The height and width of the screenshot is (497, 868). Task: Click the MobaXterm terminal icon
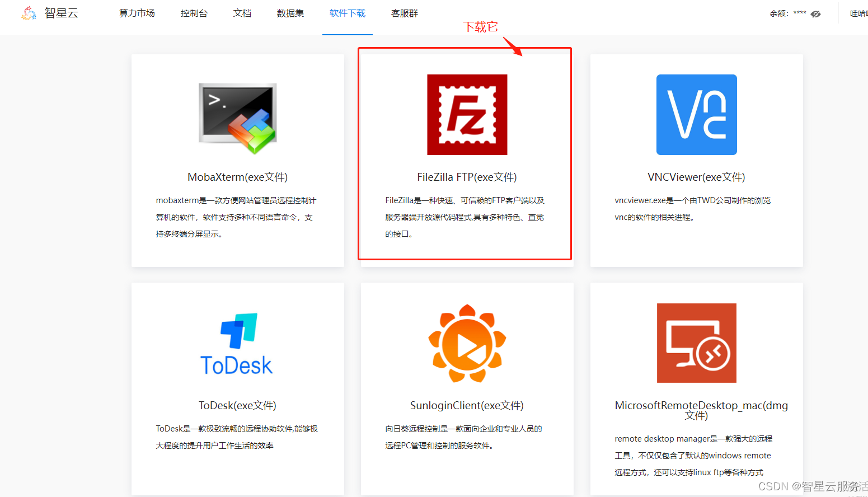238,118
